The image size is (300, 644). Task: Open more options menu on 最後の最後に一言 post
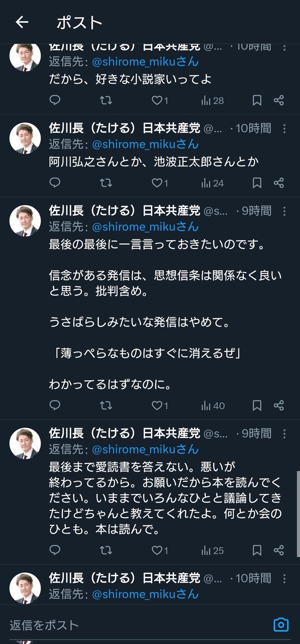click(x=284, y=211)
